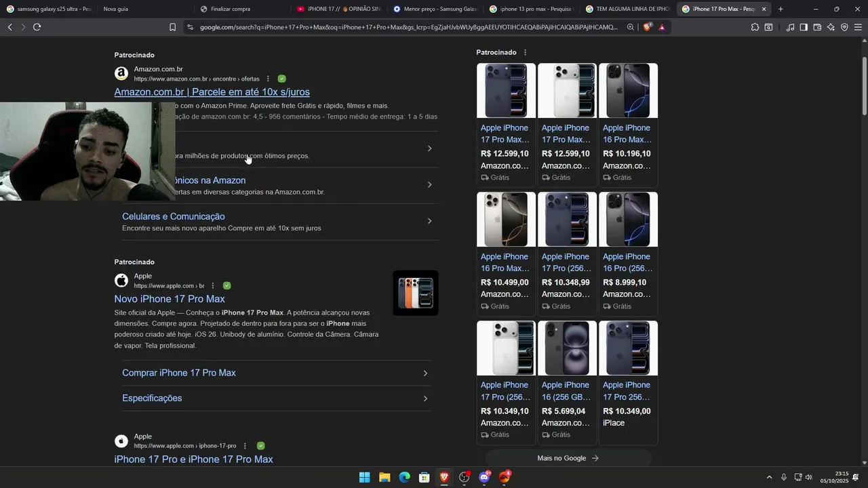The width and height of the screenshot is (868, 488).
Task: Open Amazon ad three-dot options menu
Action: point(268,79)
